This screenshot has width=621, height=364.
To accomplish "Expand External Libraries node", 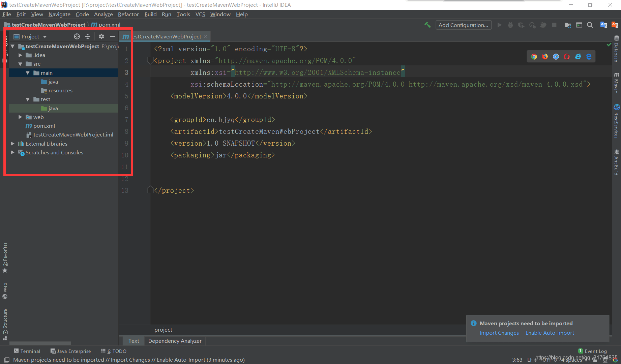I will point(12,144).
